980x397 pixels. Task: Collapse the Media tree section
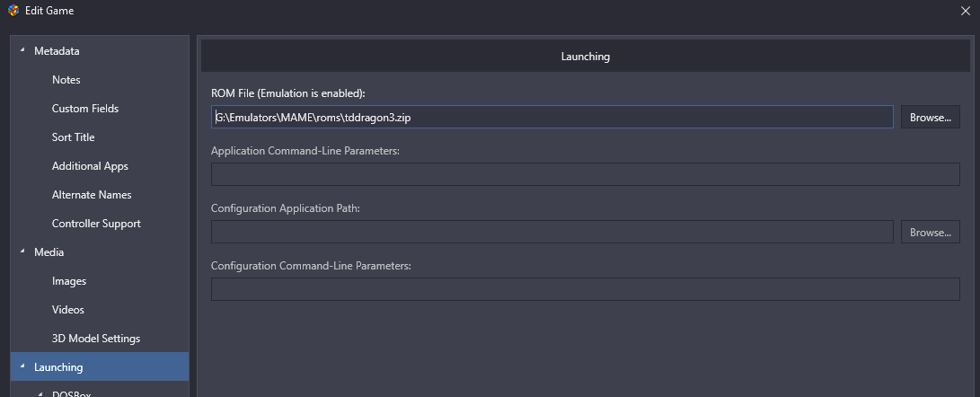(x=23, y=252)
